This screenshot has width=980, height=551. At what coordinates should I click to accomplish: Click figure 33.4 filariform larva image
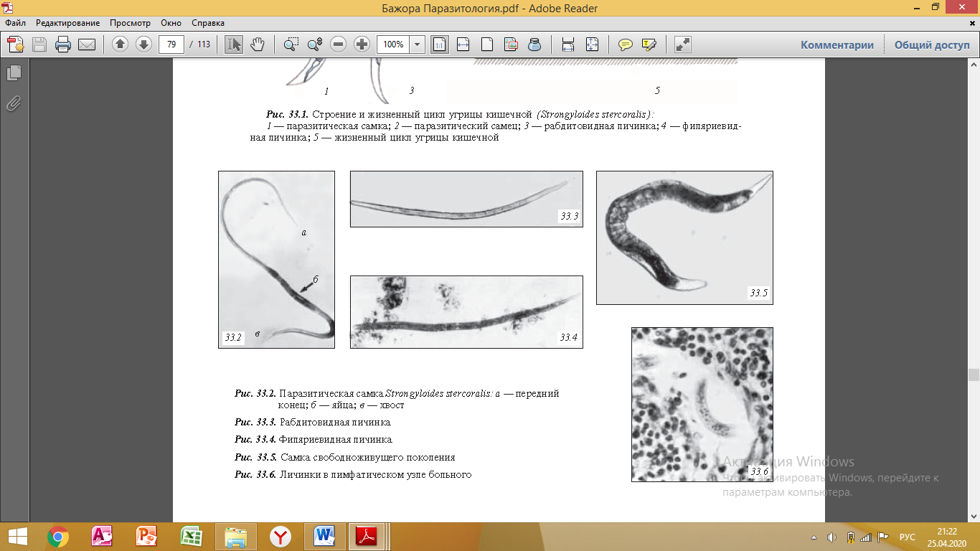point(466,312)
